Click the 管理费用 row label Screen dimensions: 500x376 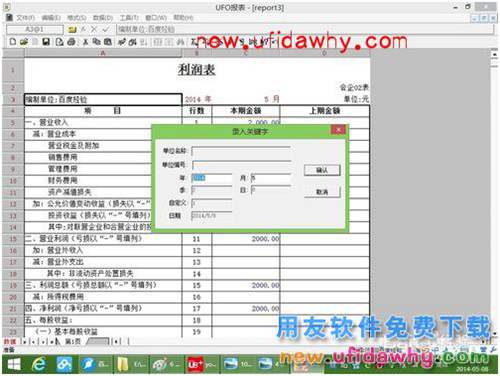[x=63, y=169]
